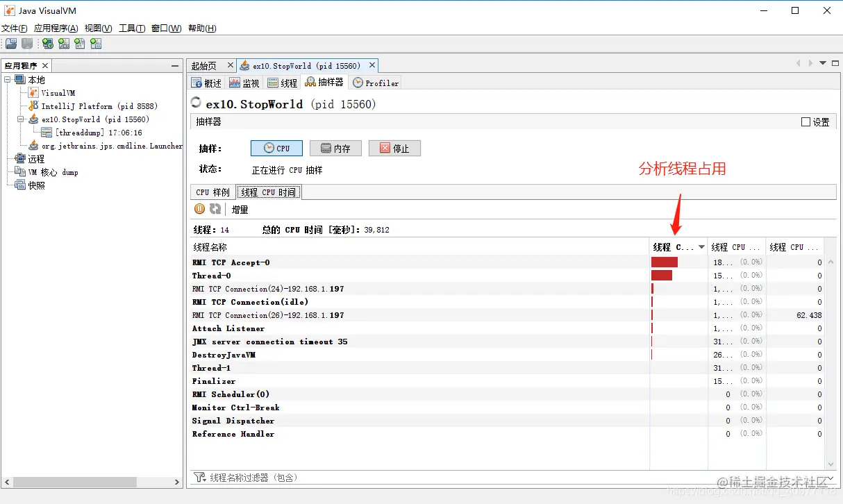Screen dimensions: 843x504
Task: Click the 线程 C... sort arrow header
Action: [x=678, y=247]
